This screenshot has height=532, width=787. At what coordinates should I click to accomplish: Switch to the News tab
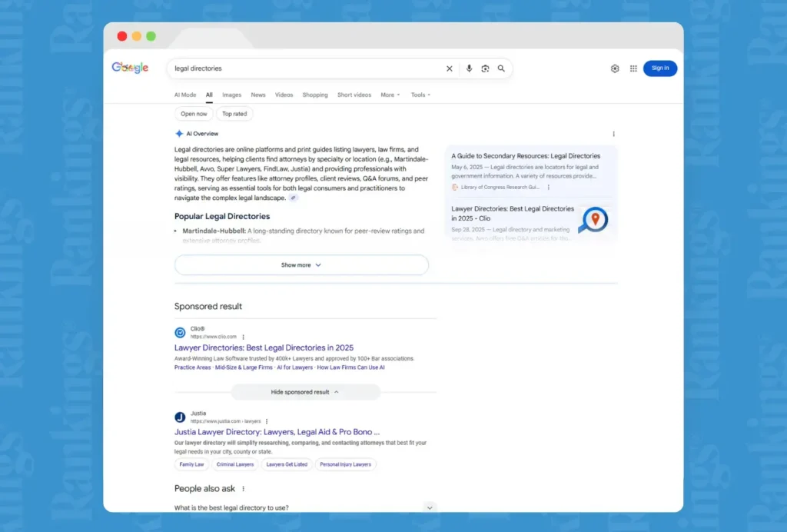pyautogui.click(x=258, y=95)
